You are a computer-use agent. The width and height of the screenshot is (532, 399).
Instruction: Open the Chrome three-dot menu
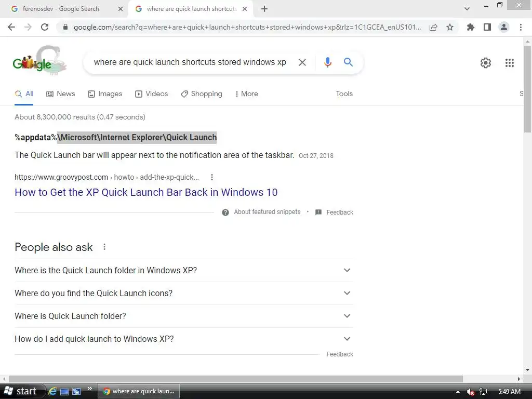coord(521,27)
